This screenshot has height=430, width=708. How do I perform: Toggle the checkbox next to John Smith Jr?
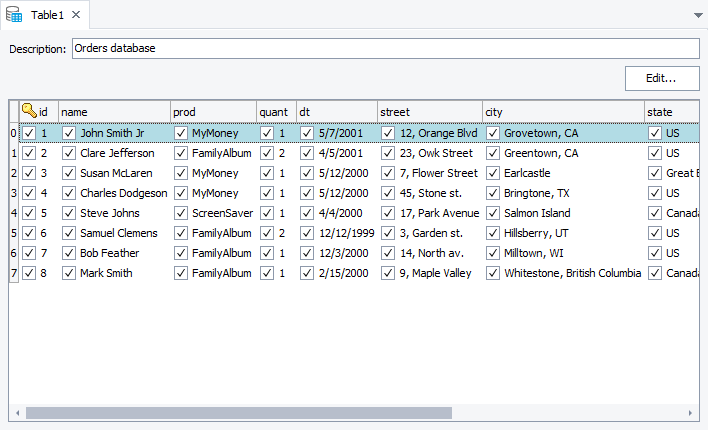[69, 133]
